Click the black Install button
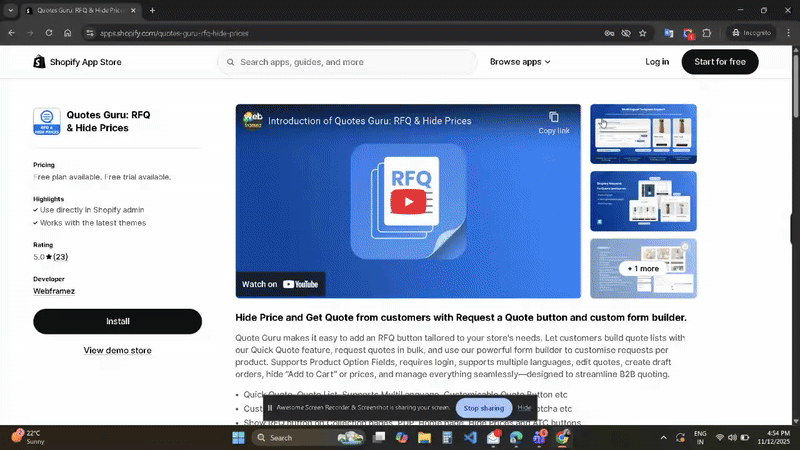This screenshot has height=450, width=800. pyautogui.click(x=117, y=321)
